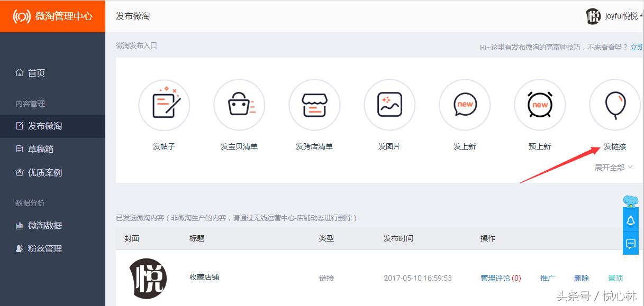This screenshot has width=644, height=306.
Task: Open the notification bell in floating sidebar
Action: click(631, 221)
